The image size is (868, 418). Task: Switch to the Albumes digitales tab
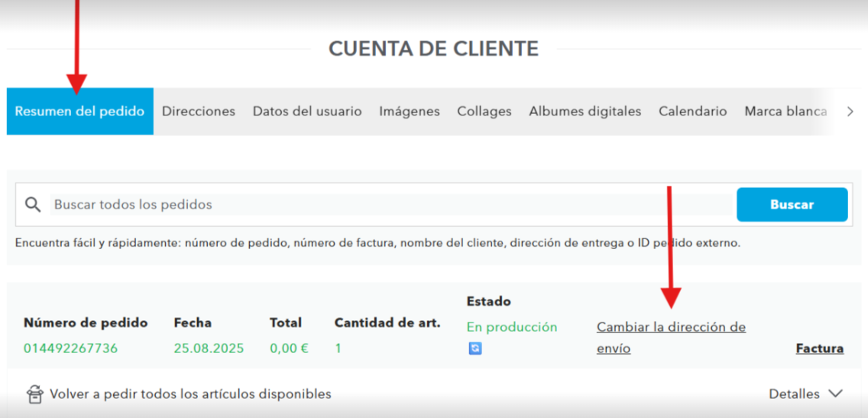tap(585, 112)
